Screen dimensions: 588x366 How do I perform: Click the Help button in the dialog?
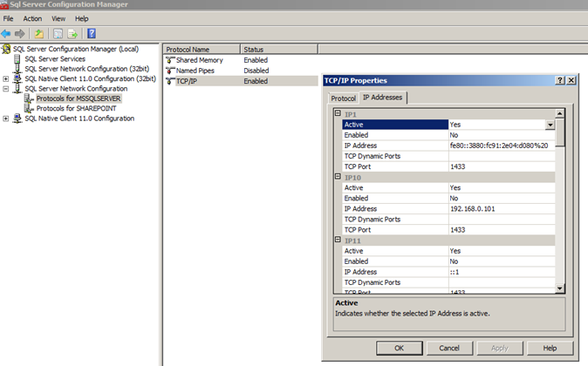[550, 348]
